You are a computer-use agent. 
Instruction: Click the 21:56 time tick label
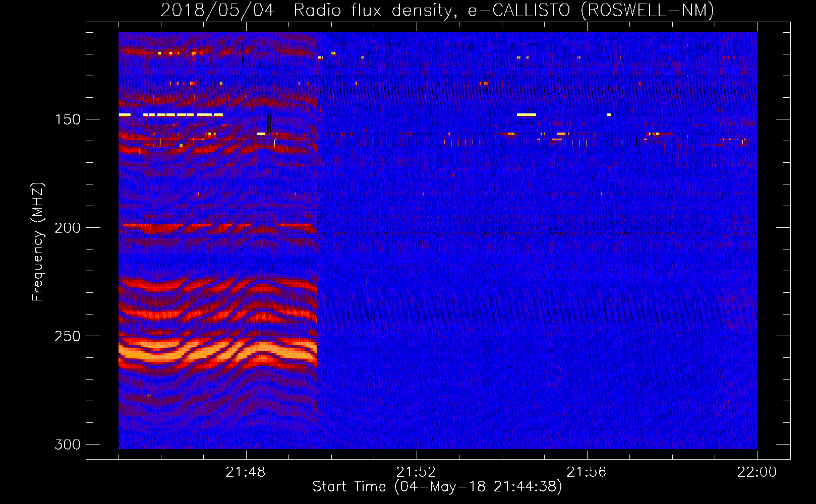587,472
